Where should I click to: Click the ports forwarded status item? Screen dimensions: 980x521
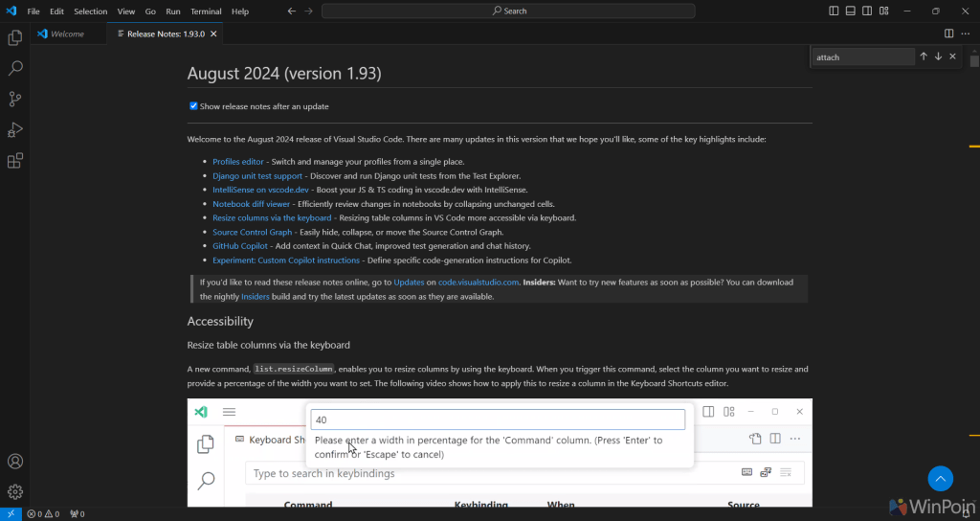(78, 514)
